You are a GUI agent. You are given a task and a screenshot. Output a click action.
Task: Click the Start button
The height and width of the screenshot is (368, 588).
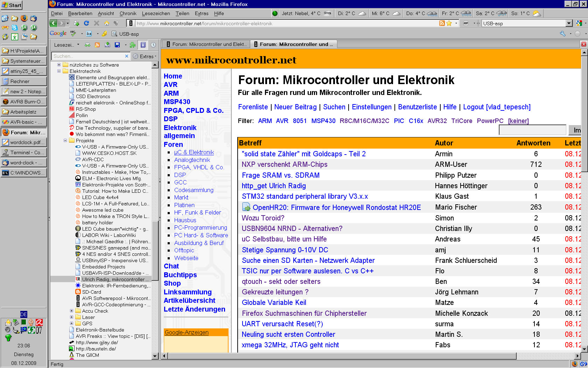pyautogui.click(x=12, y=5)
